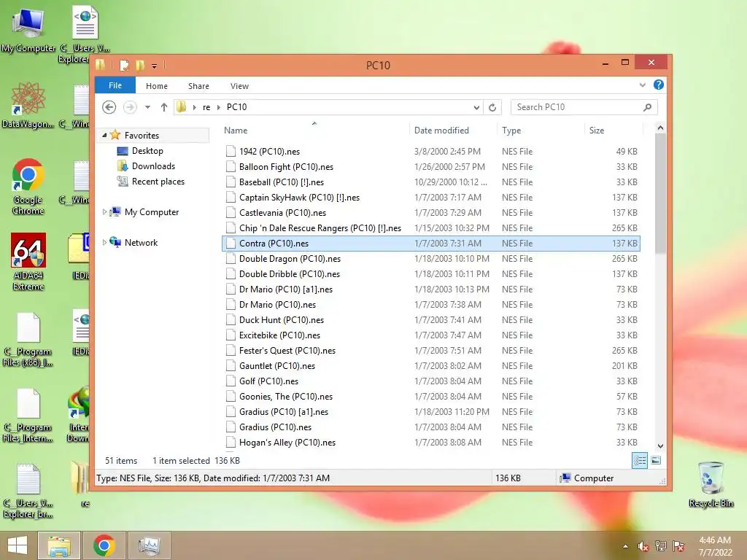The width and height of the screenshot is (747, 560).
Task: Click the Back navigation arrow
Action: [x=109, y=107]
